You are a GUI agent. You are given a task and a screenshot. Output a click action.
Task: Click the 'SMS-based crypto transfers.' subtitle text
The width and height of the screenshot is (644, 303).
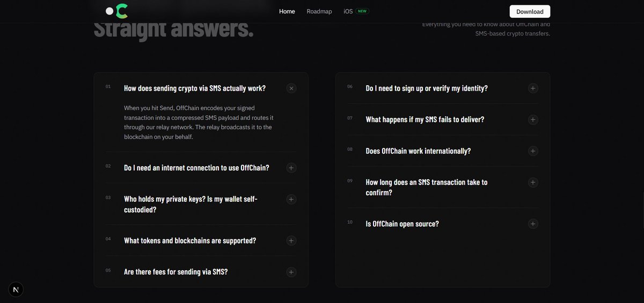tap(513, 34)
